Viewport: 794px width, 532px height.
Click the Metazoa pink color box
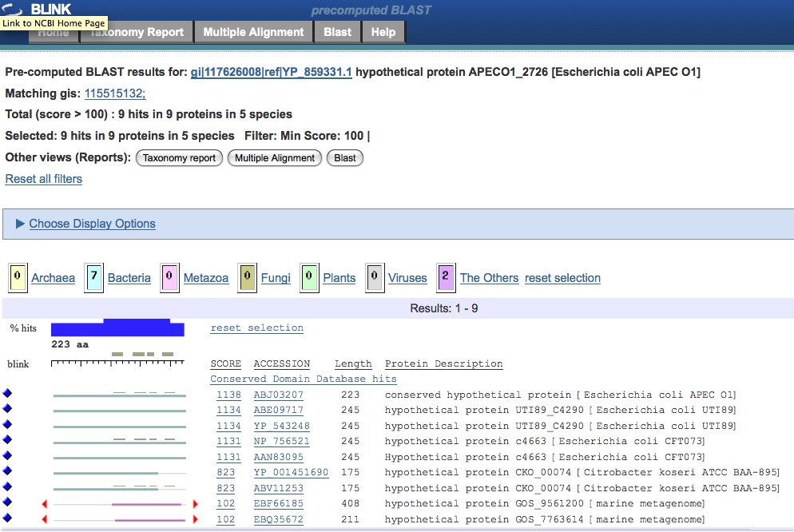tap(169, 278)
